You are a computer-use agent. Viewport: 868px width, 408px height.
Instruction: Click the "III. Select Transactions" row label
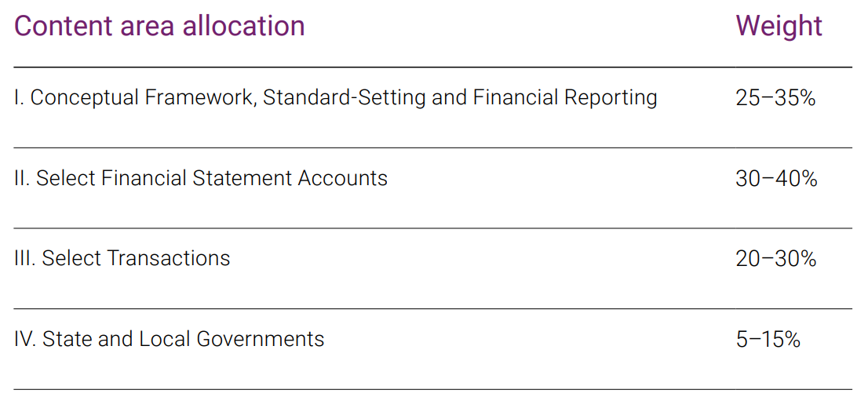click(x=122, y=258)
